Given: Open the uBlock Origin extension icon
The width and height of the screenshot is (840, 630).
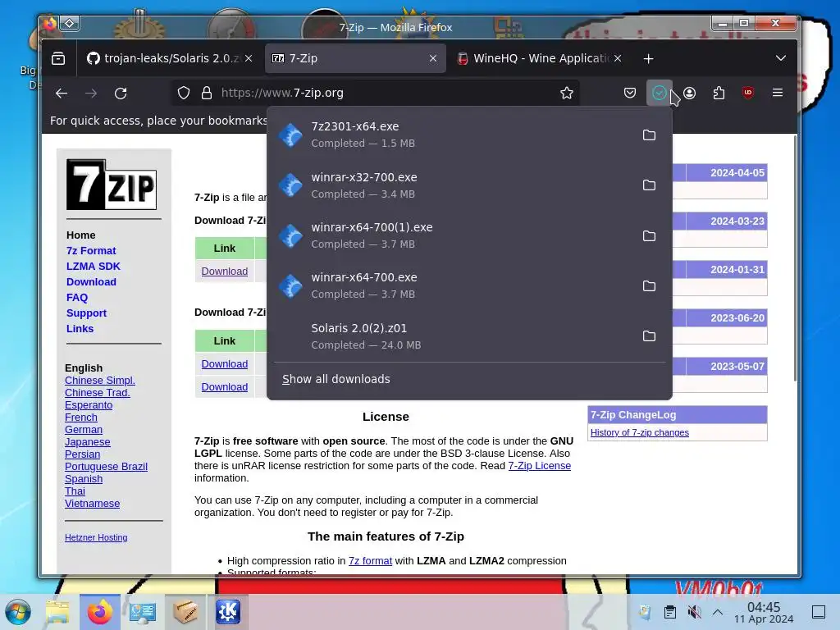Looking at the screenshot, I should [748, 94].
